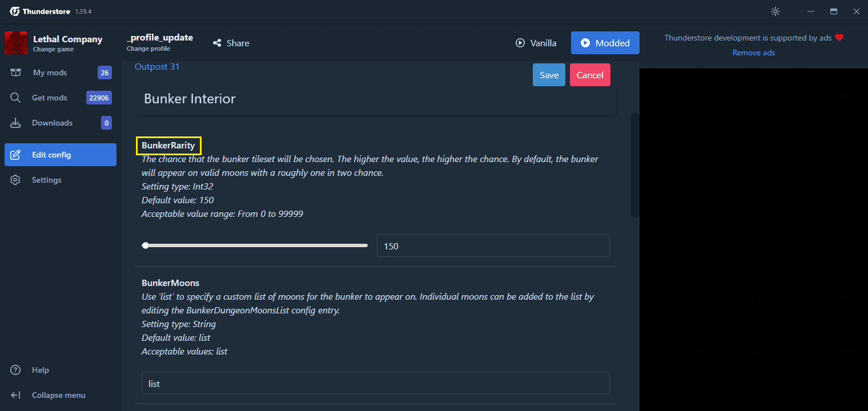Maximize the Thunderstore window
Screen dimensions: 868x411
tap(834, 11)
